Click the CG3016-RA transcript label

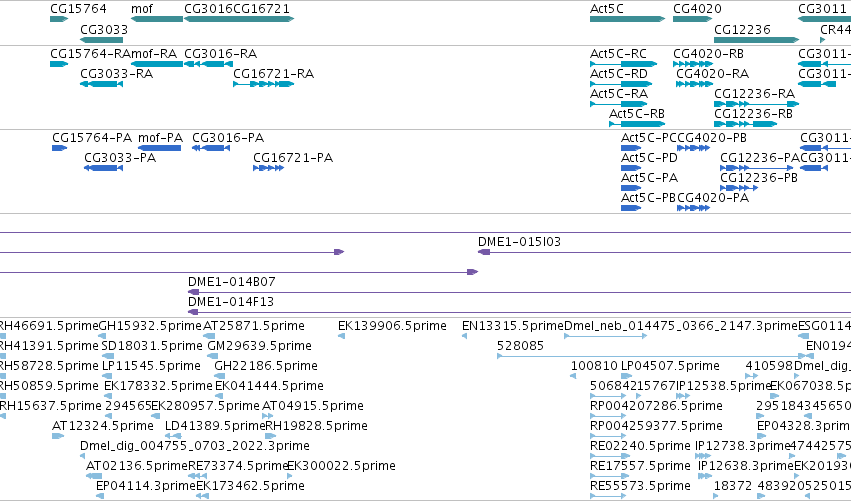pos(220,54)
